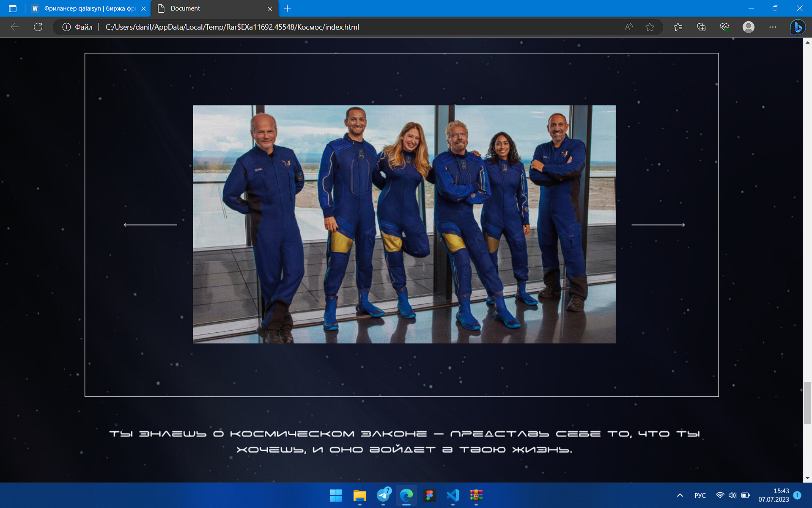Screen dimensions: 812x508
Task: Open the Bing sidebar button
Action: click(798, 27)
